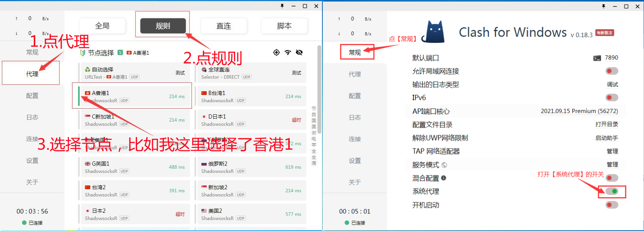Run latency check with the Wi-Fi icon
The image size is (644, 231).
pos(288,52)
